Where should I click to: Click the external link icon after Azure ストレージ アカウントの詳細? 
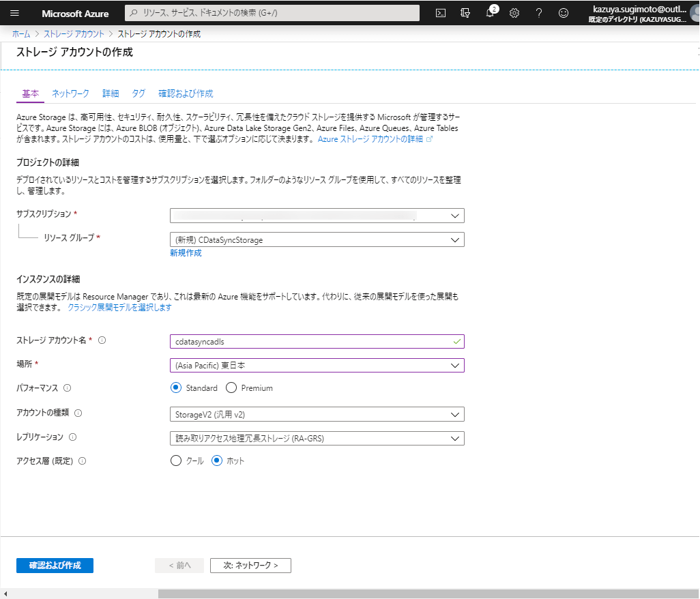point(429,138)
